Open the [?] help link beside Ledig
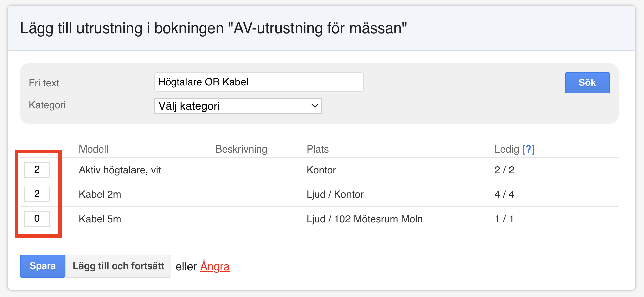This screenshot has width=644, height=297. pos(528,149)
